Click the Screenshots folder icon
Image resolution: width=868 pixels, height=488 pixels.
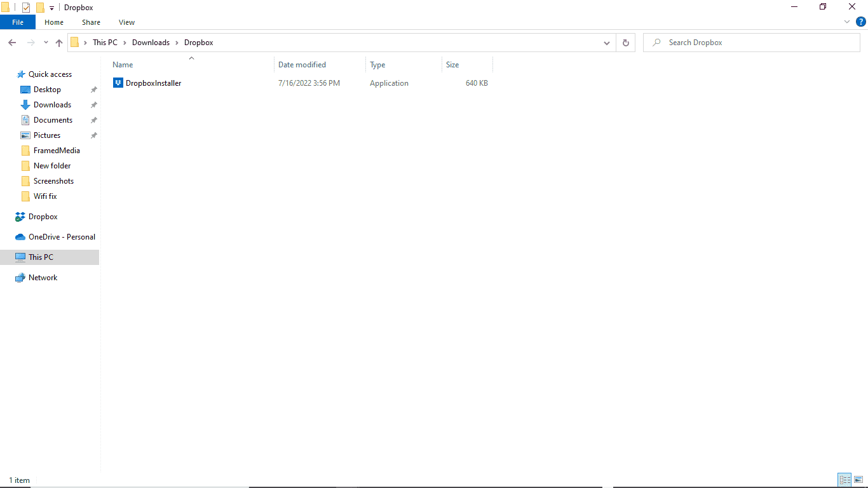coord(25,181)
